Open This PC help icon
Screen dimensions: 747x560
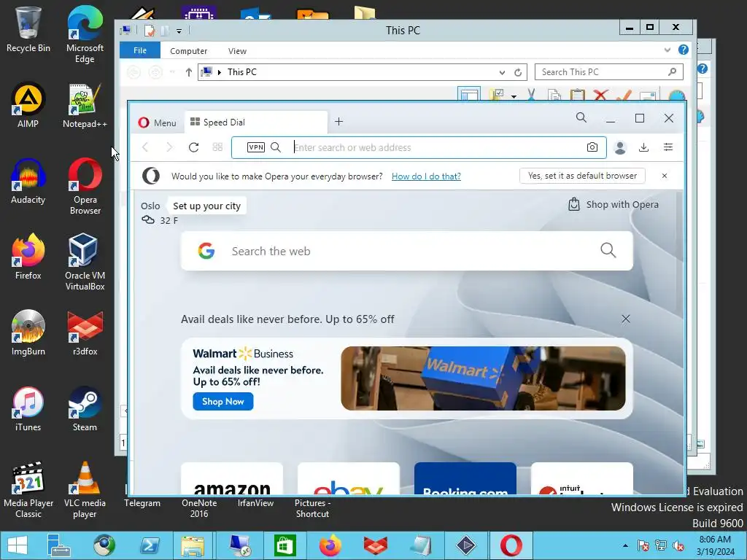coord(683,50)
